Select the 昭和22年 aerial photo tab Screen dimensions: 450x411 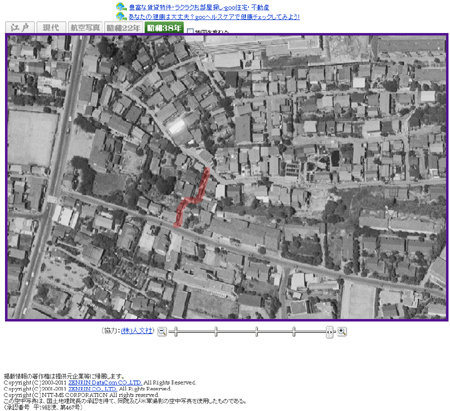(123, 27)
